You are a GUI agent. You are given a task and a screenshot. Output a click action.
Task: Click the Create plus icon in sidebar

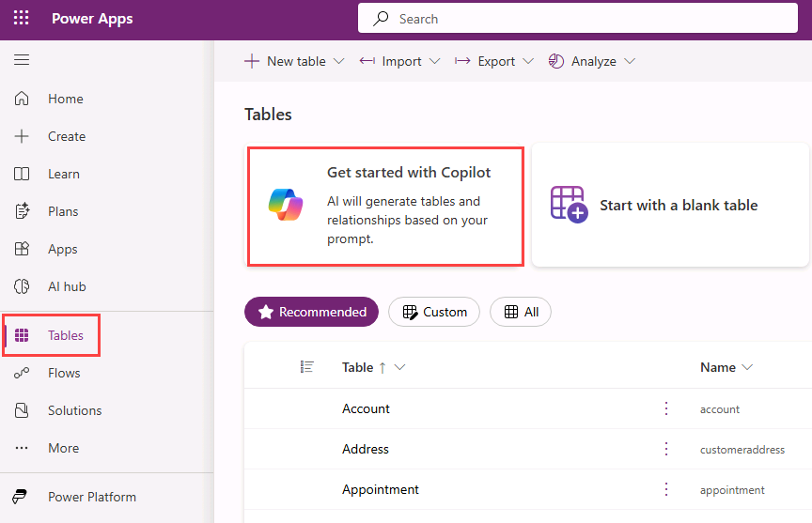22,136
